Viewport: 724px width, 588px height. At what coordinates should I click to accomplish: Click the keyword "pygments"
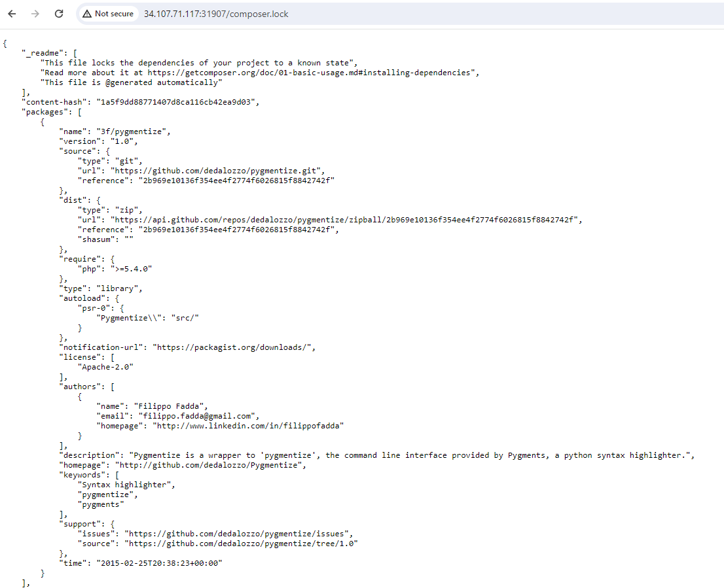[101, 504]
